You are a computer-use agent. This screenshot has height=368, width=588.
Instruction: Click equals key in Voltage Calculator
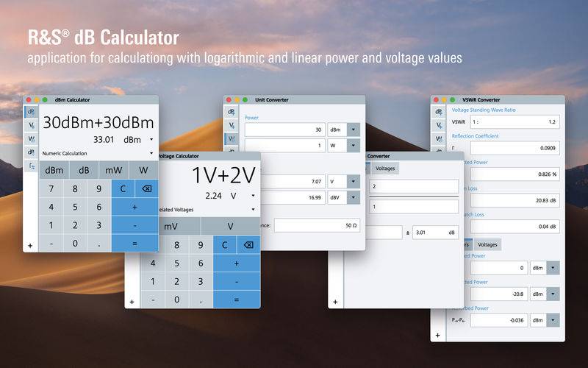pos(237,300)
